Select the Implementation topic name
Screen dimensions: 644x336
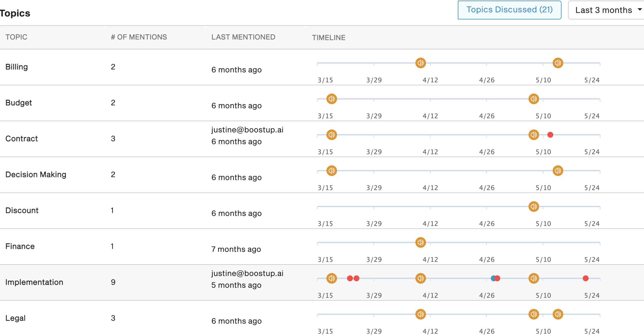tap(34, 282)
